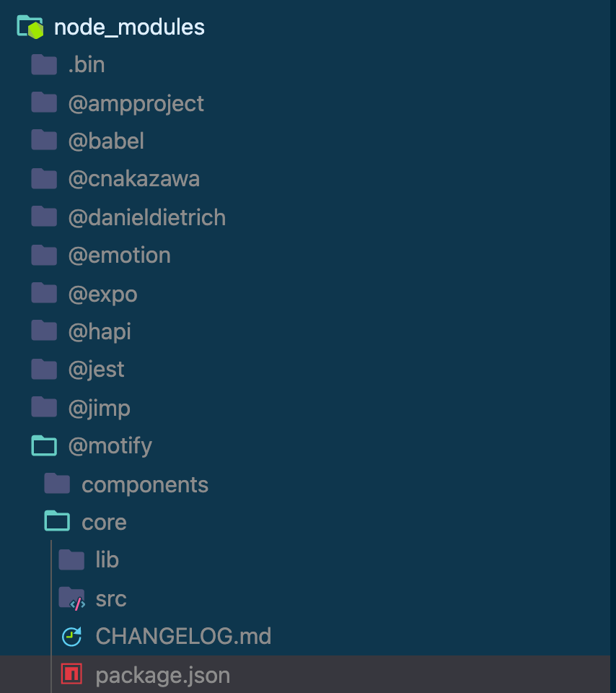This screenshot has height=693, width=616.
Task: Click the npm icon next to package.json
Action: pyautogui.click(x=72, y=674)
